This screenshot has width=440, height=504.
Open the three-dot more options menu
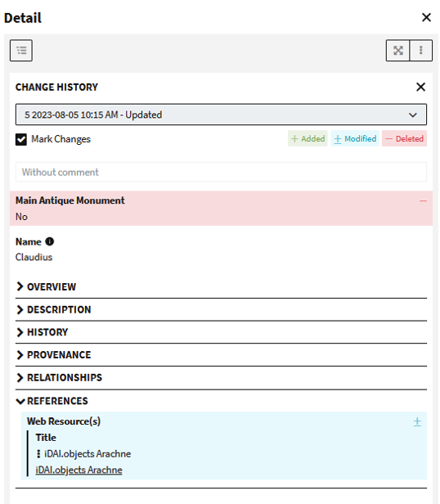pyautogui.click(x=420, y=51)
